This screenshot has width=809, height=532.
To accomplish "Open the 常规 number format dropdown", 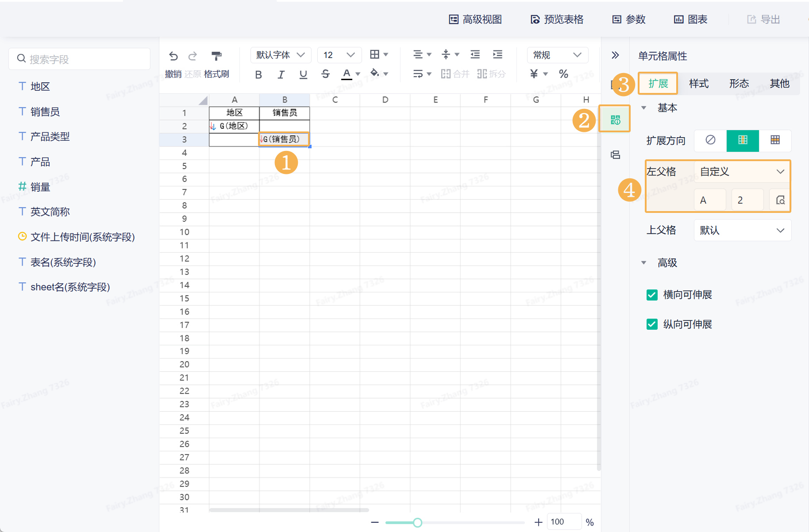I will pos(558,55).
